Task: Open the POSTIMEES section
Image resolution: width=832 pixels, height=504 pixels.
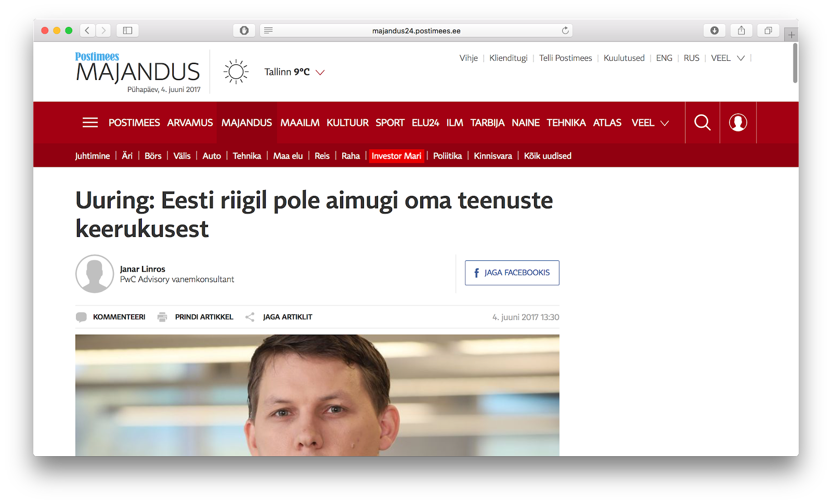Action: tap(134, 123)
